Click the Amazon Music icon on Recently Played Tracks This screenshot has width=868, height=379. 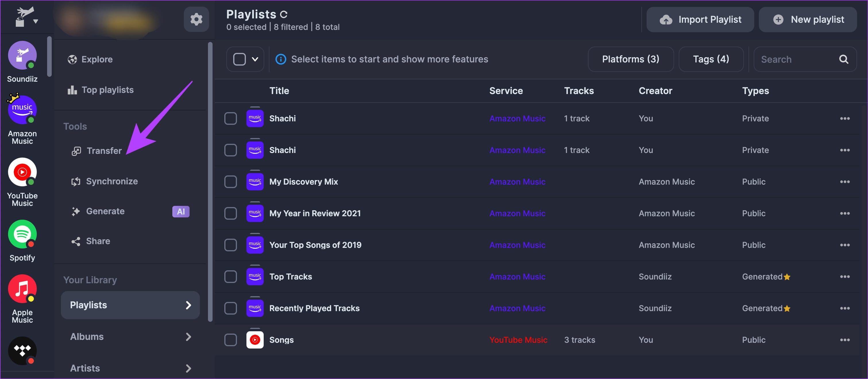(255, 309)
